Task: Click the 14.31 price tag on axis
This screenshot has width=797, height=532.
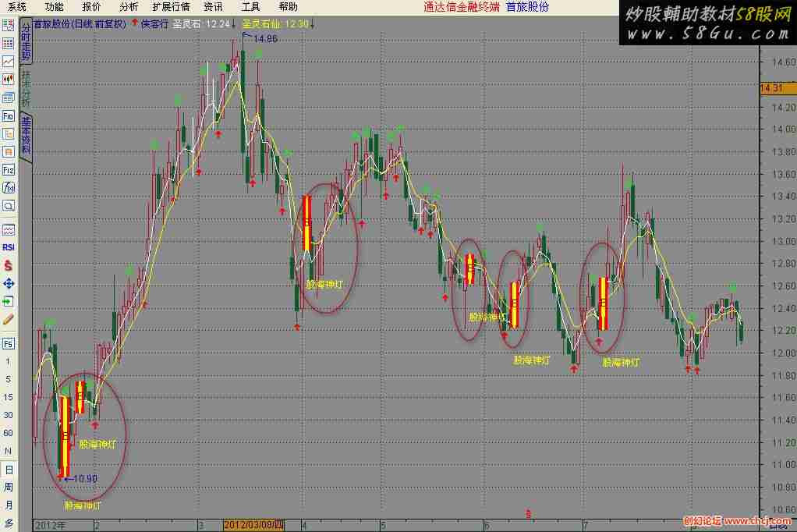Action: click(778, 88)
